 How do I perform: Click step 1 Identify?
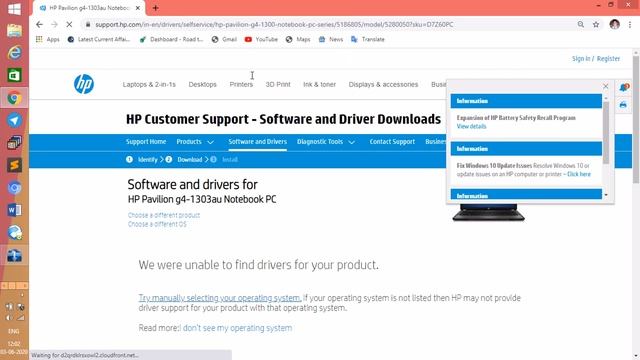click(x=142, y=160)
